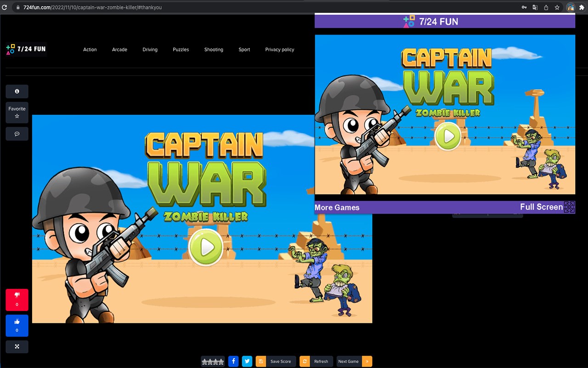
Task: Bookmark this page with the star icon
Action: (x=557, y=7)
